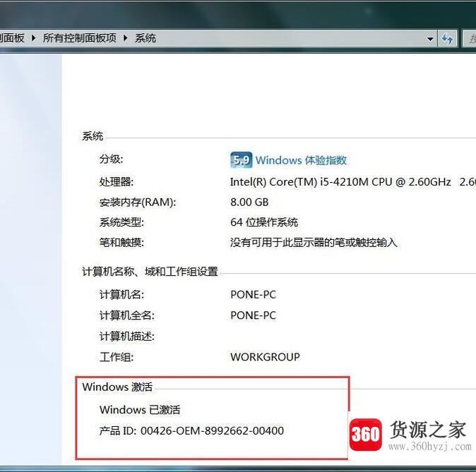Image resolution: width=476 pixels, height=472 pixels.
Task: Click the 产品 ID 00426-OEM-8992662-00400 text
Action: tap(191, 431)
